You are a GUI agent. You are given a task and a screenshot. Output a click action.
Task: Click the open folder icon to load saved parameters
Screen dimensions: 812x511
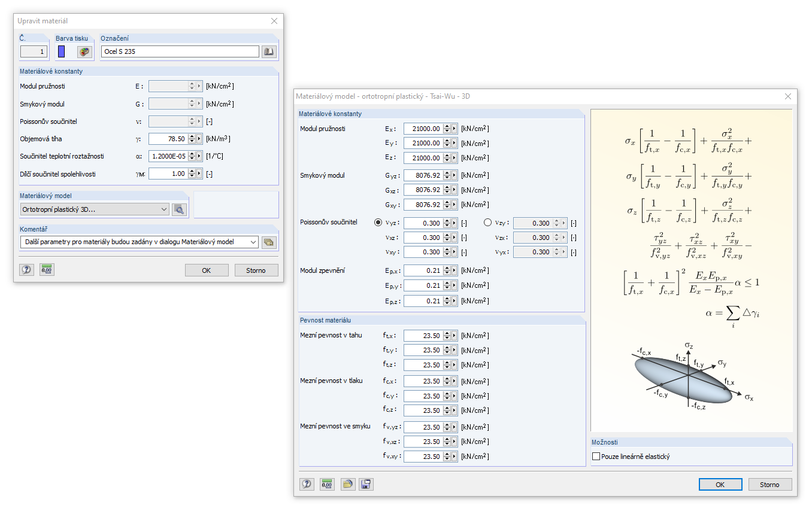(x=347, y=484)
